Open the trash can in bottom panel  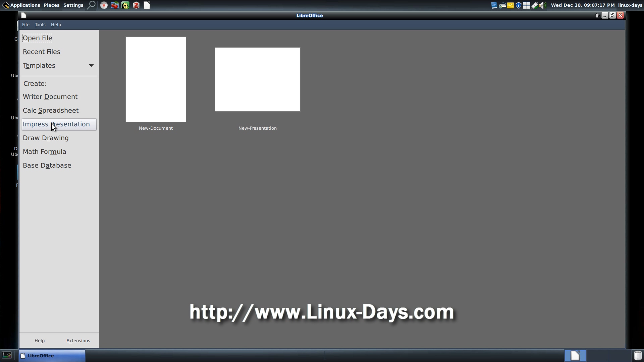coord(638,355)
